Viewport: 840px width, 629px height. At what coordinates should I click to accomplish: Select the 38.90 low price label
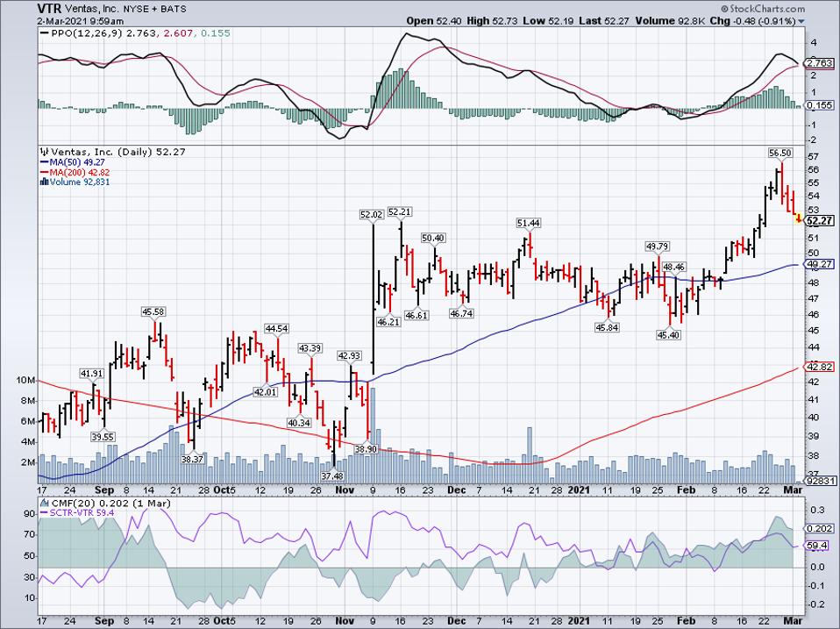coord(366,449)
